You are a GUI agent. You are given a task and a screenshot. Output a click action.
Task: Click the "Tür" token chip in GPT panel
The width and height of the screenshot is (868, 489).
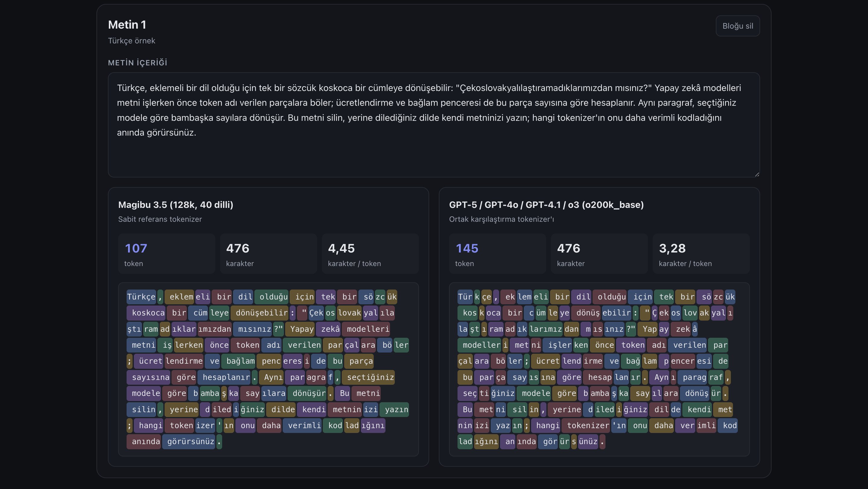click(465, 297)
